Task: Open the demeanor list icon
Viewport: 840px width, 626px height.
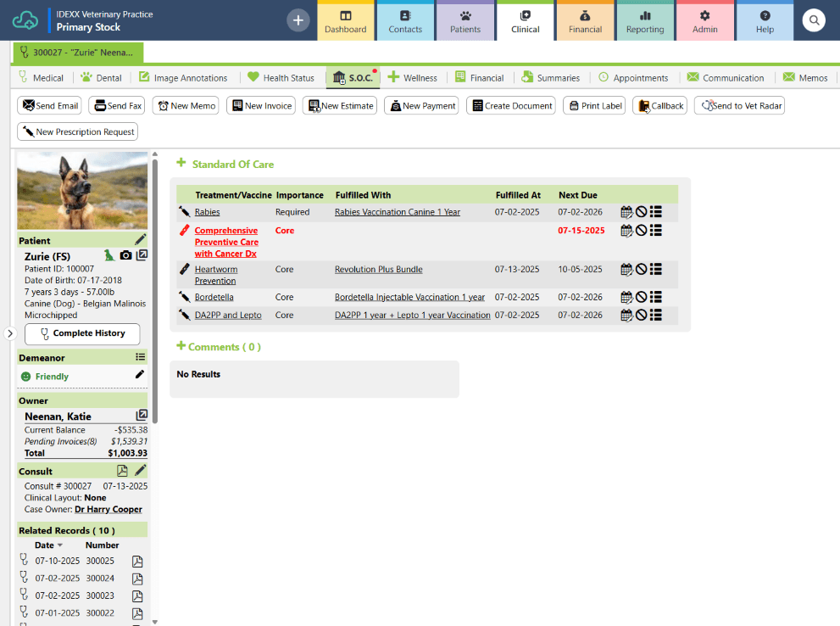Action: [x=141, y=357]
